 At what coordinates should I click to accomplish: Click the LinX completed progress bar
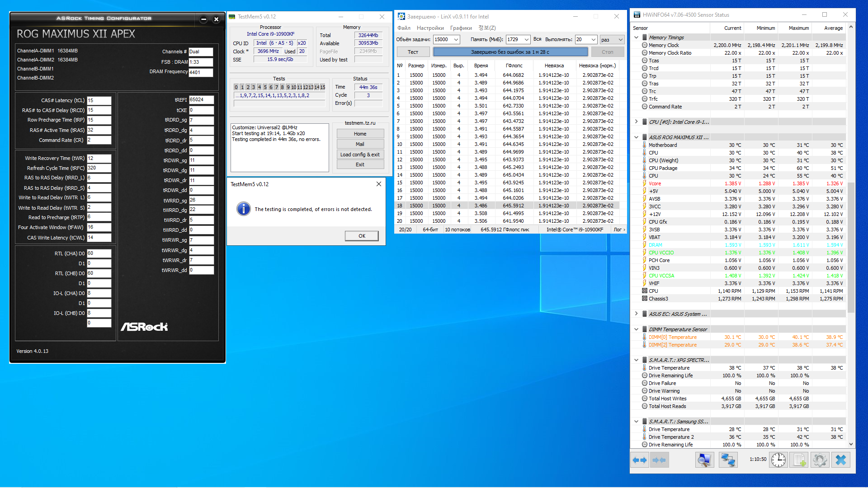click(510, 52)
